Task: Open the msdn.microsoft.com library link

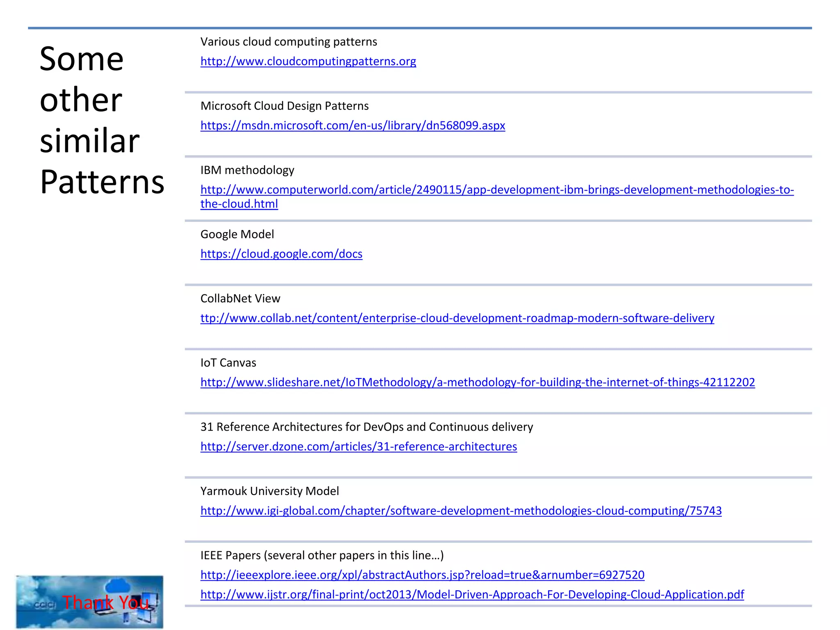Action: coord(353,125)
